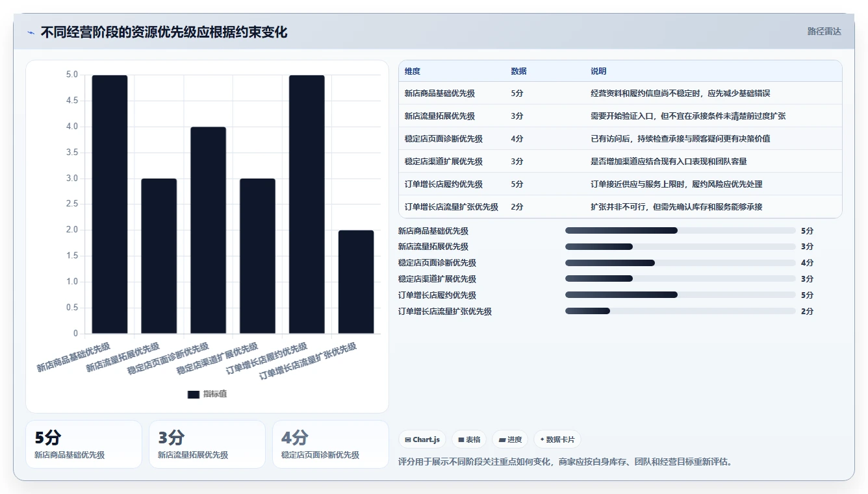
Task: Click table cell 稳定店渠道扩展优先级
Action: tap(443, 162)
